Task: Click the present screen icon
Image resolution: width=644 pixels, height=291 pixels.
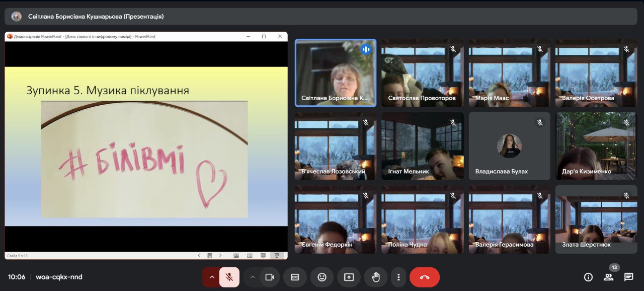Action: (349, 277)
